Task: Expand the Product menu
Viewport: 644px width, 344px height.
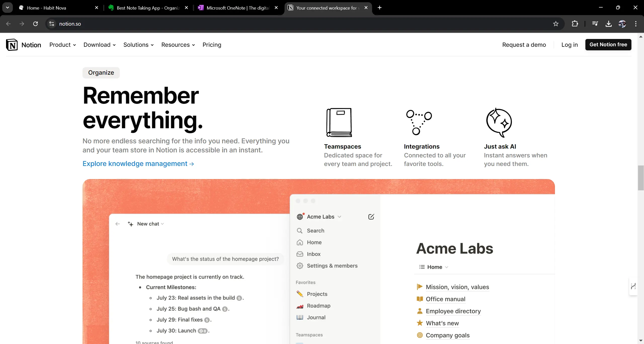Action: coord(63,45)
